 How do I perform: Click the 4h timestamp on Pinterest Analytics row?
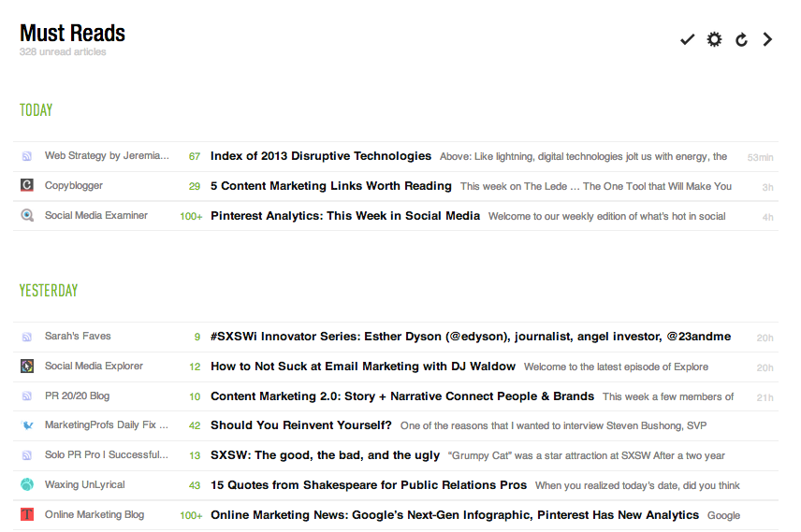click(768, 218)
